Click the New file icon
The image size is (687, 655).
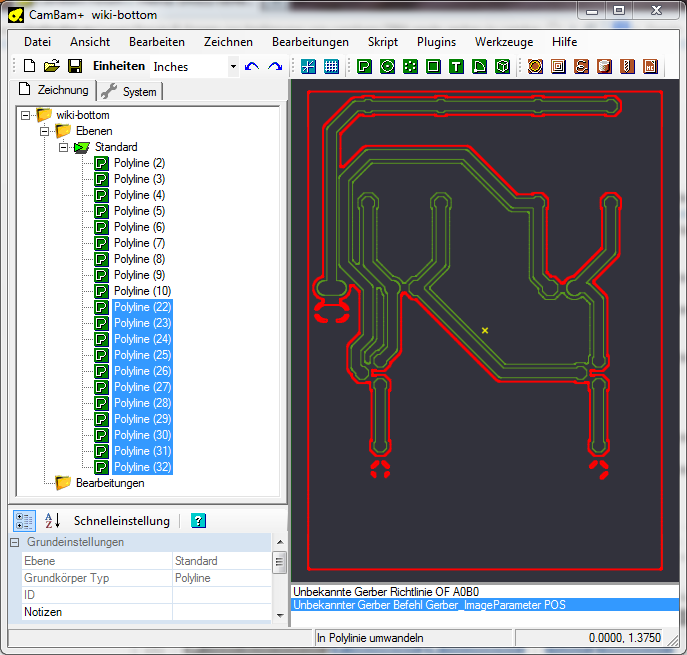coord(28,67)
